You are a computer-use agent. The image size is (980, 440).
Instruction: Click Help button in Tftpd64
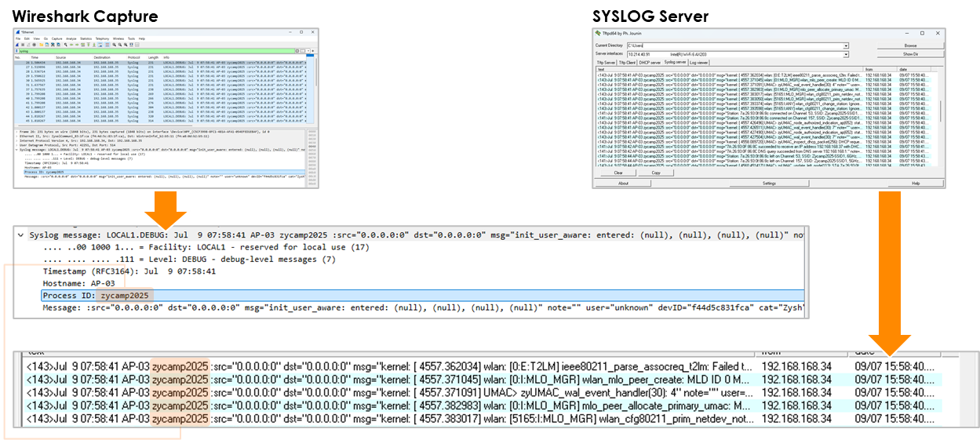point(915,183)
